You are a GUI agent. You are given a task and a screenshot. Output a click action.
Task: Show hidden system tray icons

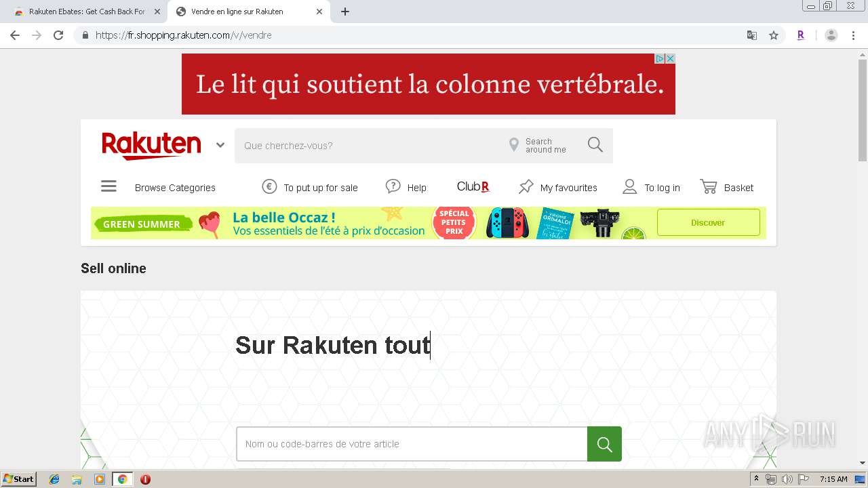[x=756, y=479]
